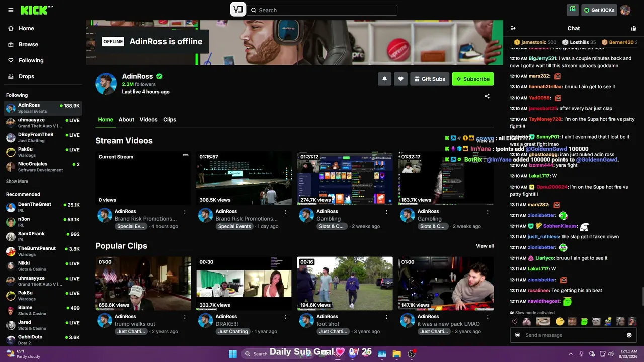Click the microphone tray icon
Viewport: 644px width, 362px height.
pos(581,354)
